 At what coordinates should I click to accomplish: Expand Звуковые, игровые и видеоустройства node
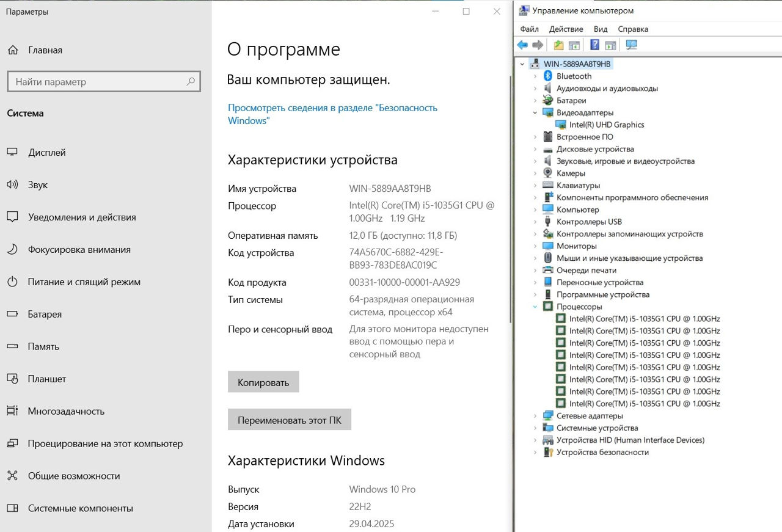tap(535, 161)
